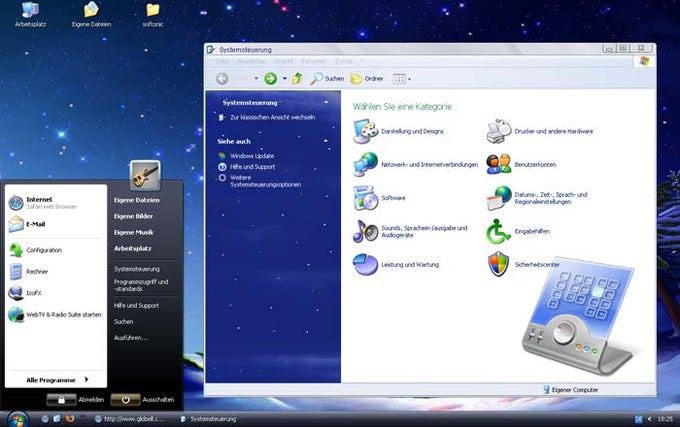
Task: Click language indicator in system tray
Action: click(x=639, y=419)
